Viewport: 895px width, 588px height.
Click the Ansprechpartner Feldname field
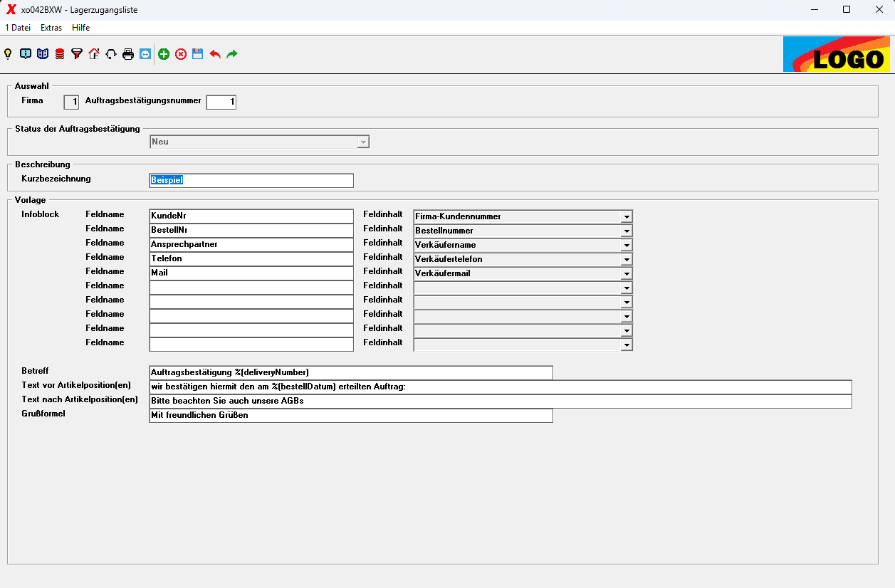click(x=251, y=245)
